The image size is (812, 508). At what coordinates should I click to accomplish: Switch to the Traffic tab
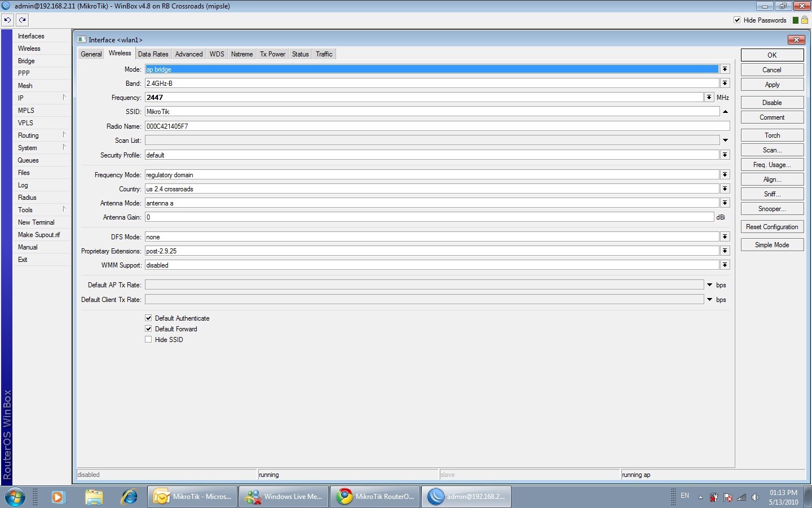[324, 54]
